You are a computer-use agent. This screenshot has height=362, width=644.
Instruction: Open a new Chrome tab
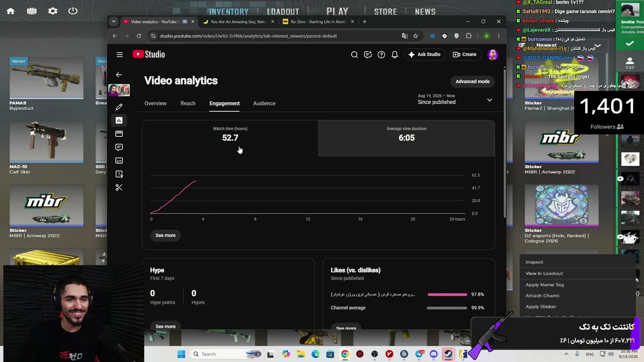[x=365, y=22]
